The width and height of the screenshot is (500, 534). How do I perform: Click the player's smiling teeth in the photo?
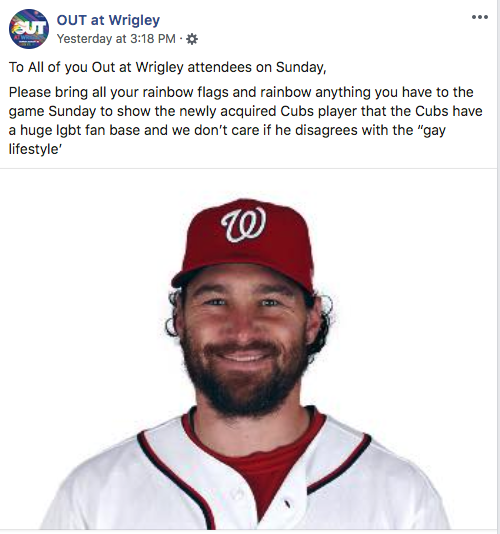coord(244,358)
